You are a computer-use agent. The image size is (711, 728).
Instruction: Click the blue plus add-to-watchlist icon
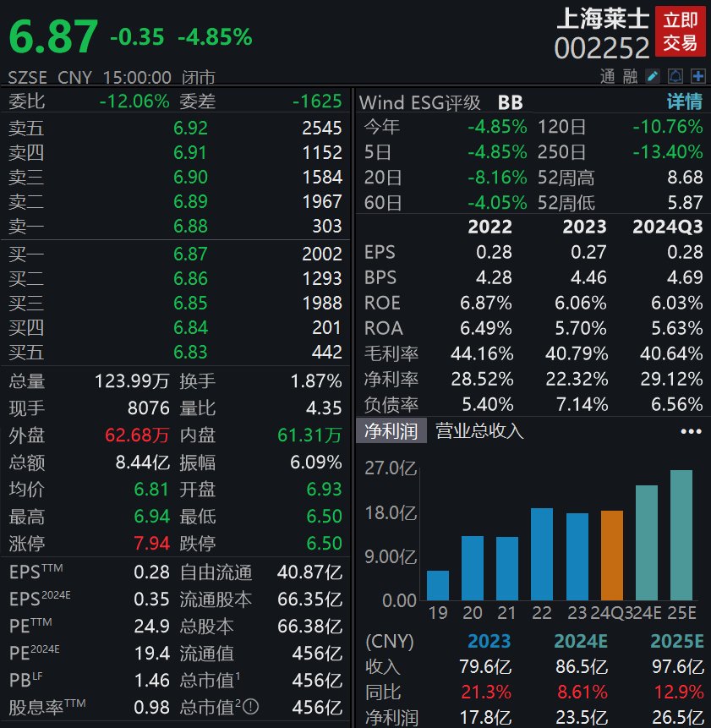tap(697, 76)
